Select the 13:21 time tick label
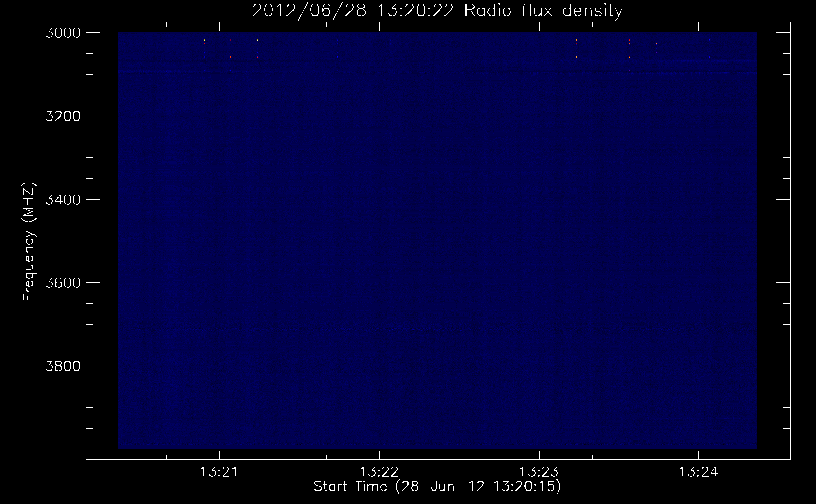This screenshot has width=816, height=504. click(219, 472)
